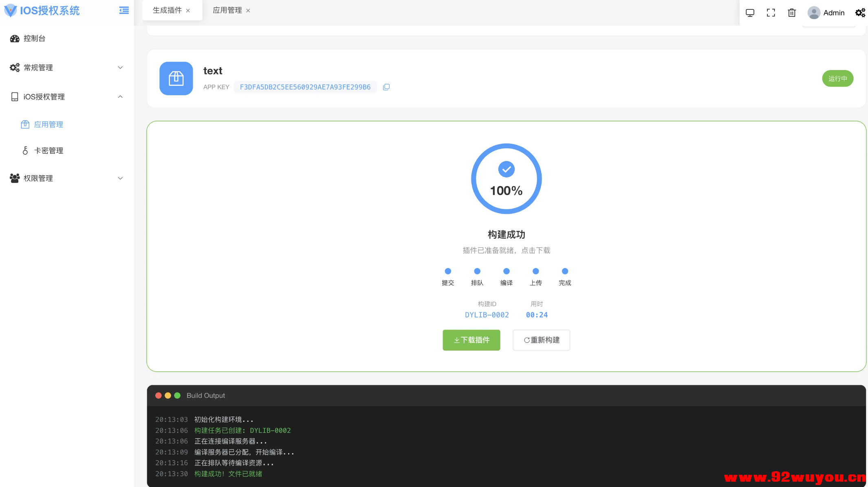Screen dimensions: 868x487
Task: Open the 控制台 dashboard icon in sidebar
Action: [15, 38]
